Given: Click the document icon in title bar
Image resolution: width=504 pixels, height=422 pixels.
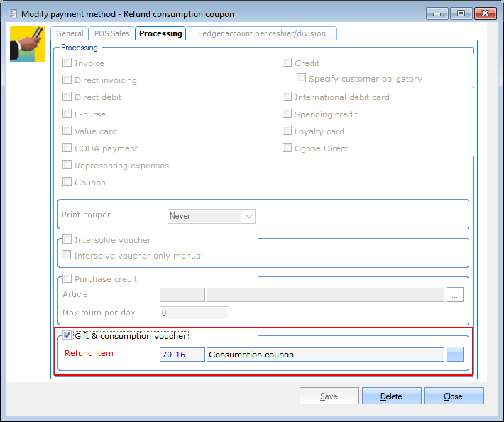Looking at the screenshot, I should pos(11,13).
